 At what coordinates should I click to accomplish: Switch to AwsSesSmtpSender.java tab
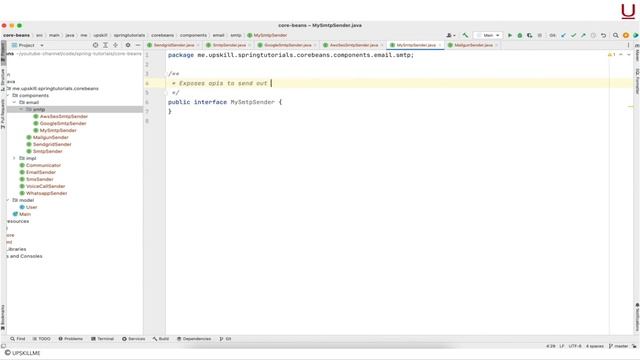353,45
